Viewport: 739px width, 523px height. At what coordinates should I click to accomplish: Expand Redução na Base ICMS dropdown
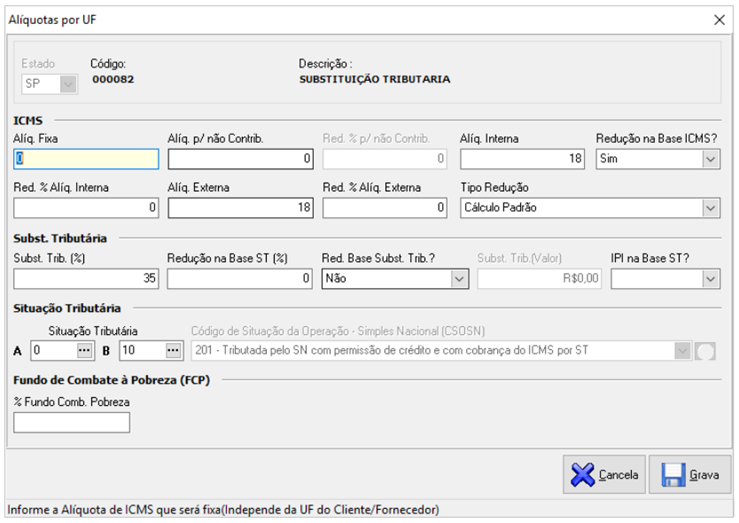click(x=710, y=159)
